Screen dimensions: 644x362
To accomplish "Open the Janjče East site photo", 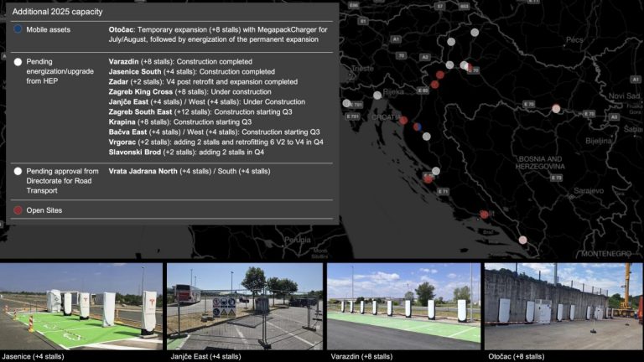I will point(244,306).
